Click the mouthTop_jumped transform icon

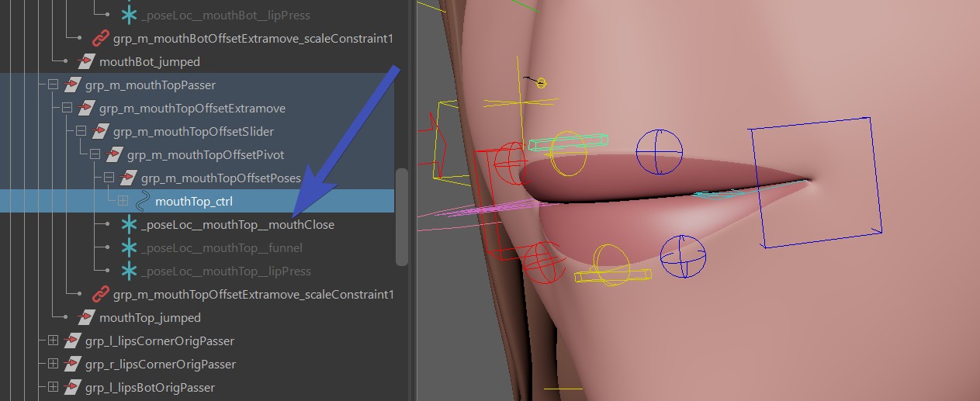point(86,318)
